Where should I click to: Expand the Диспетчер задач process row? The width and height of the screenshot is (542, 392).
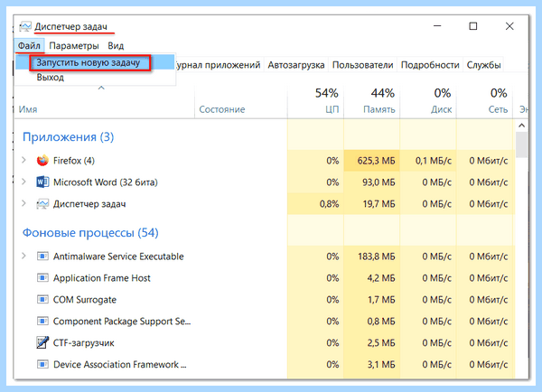point(23,203)
